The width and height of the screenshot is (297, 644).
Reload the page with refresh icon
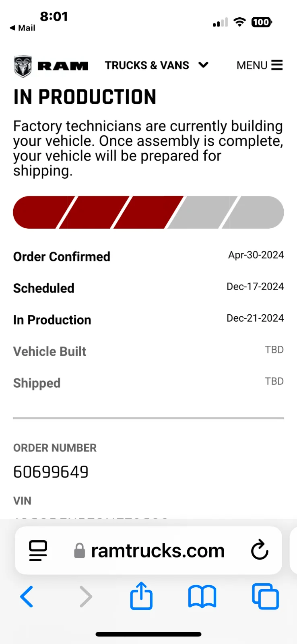click(260, 550)
